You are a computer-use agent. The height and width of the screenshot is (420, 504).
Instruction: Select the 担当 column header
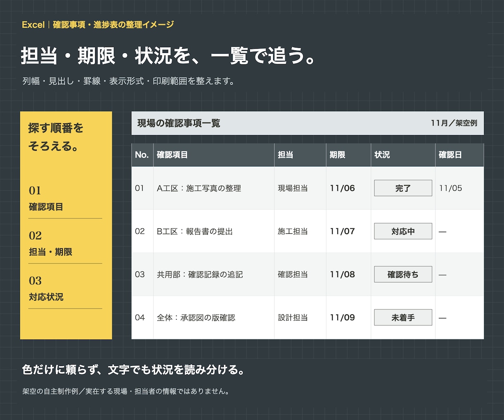click(x=300, y=155)
